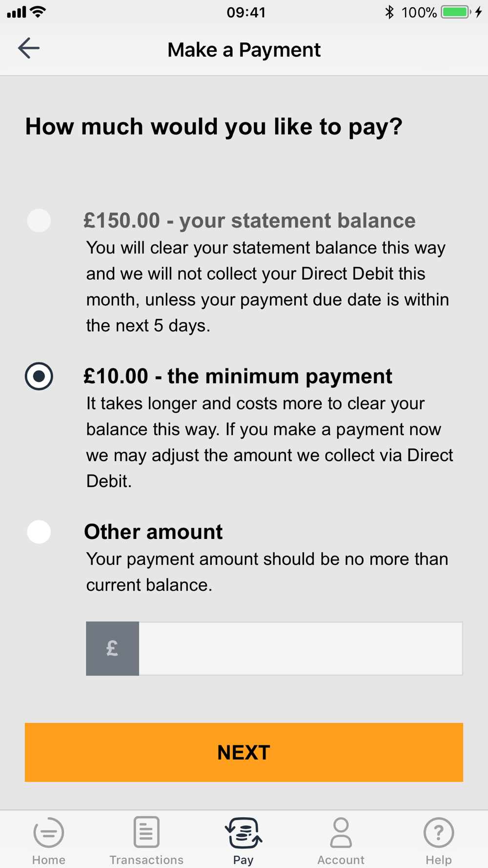Tap the back arrow icon
The image size is (488, 868).
point(29,48)
